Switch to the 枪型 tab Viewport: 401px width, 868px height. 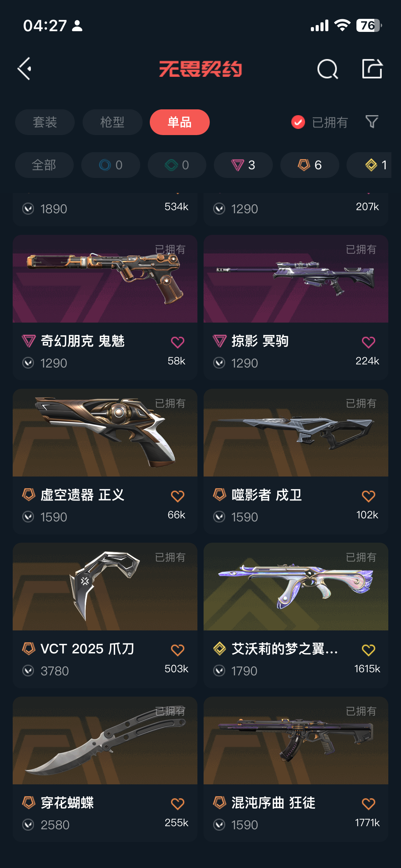point(112,122)
